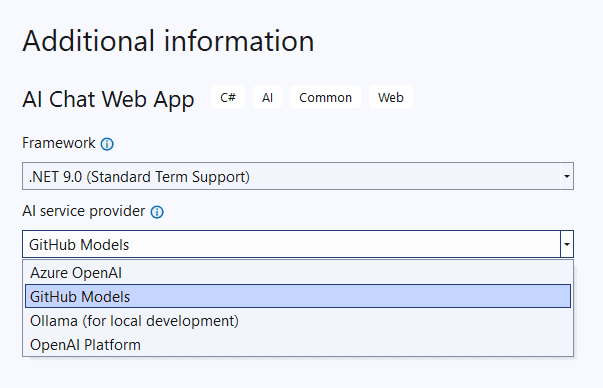Image resolution: width=603 pixels, height=388 pixels.
Task: Click the Common tag
Action: click(x=325, y=97)
